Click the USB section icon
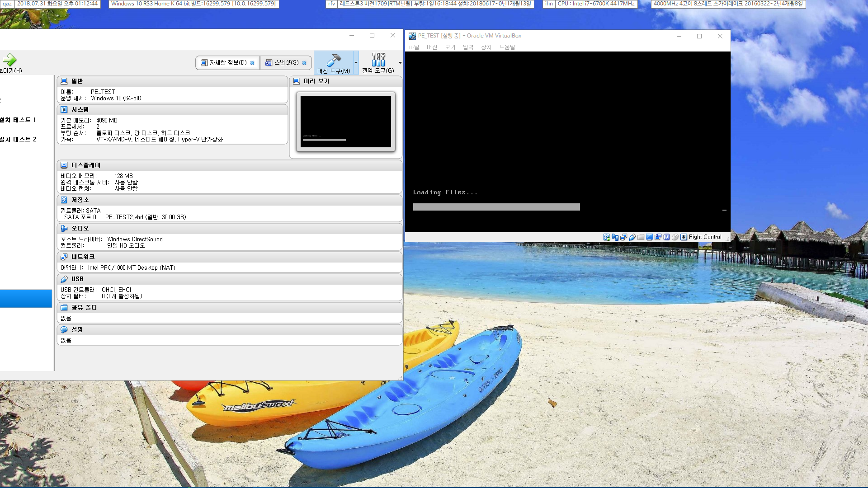The width and height of the screenshot is (868, 488). (x=64, y=279)
